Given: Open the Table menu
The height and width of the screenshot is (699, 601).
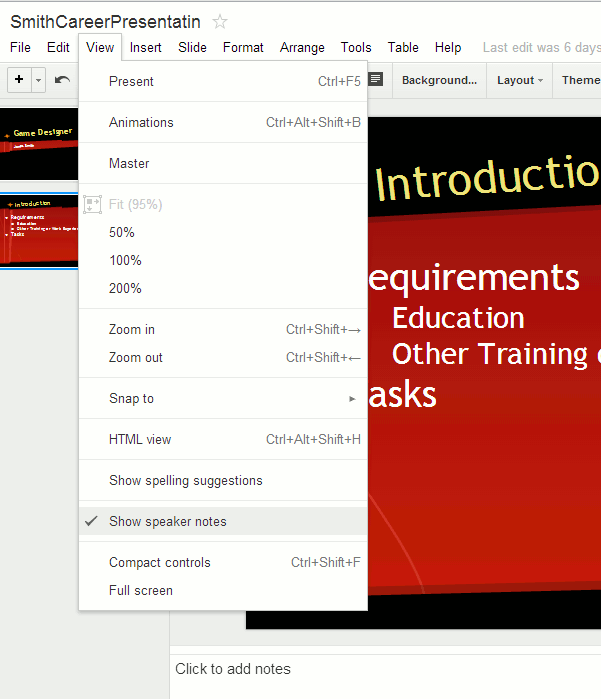Looking at the screenshot, I should click(x=403, y=47).
